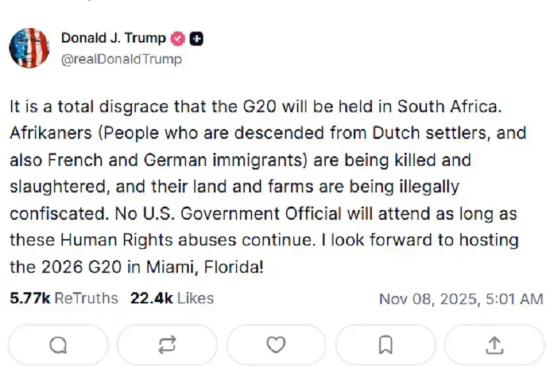558x392 pixels.
Task: Like the post with the heart icon
Action: click(x=277, y=345)
